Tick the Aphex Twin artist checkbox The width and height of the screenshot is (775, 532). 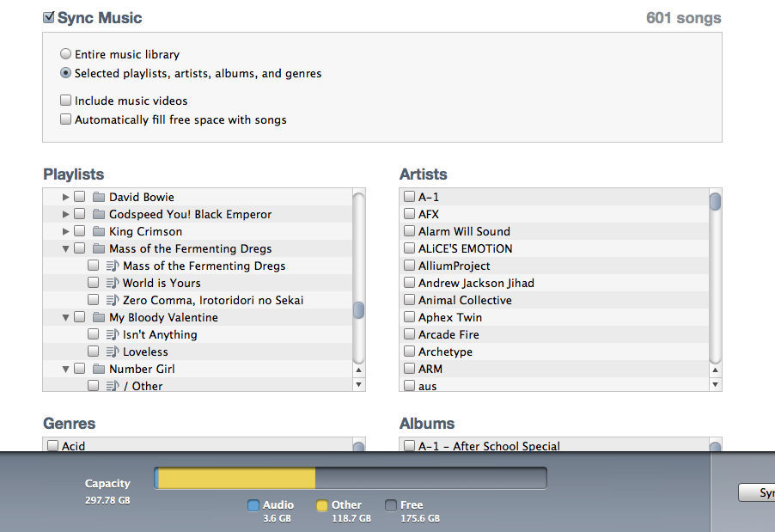click(409, 317)
